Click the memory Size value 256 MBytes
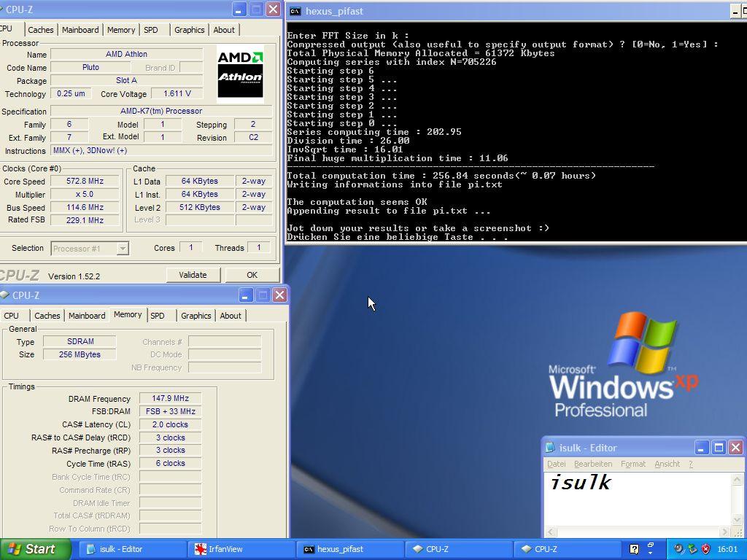 click(x=80, y=354)
